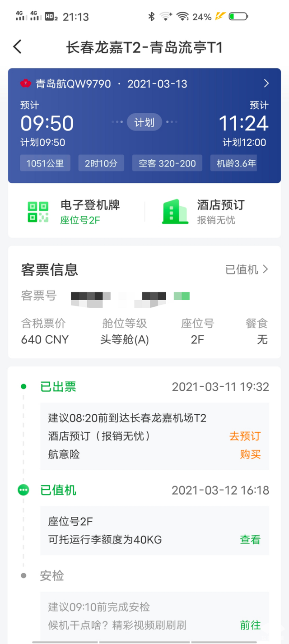Select the green 酒店预订 hotel building icon
The image size is (289, 644).
175,211
